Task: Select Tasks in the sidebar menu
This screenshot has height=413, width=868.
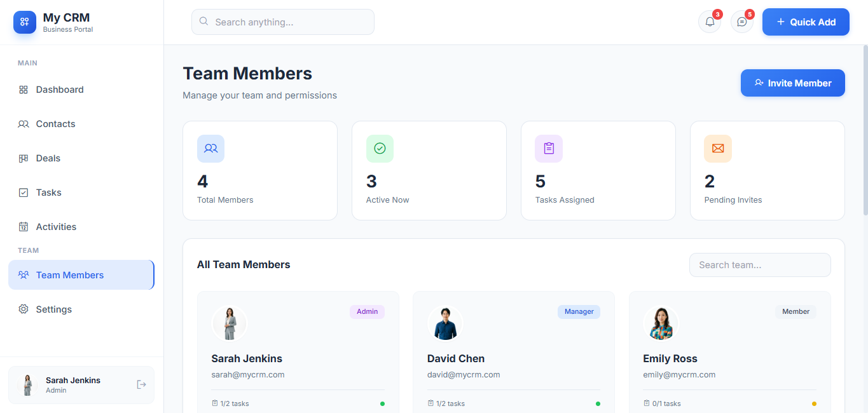Action: (48, 193)
